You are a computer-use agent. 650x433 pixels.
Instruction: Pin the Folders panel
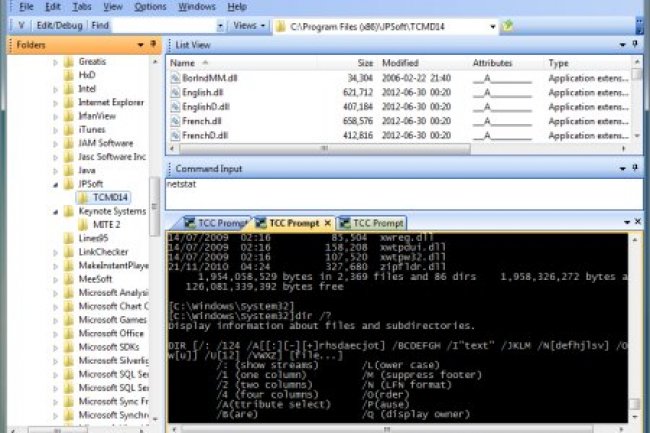point(153,44)
